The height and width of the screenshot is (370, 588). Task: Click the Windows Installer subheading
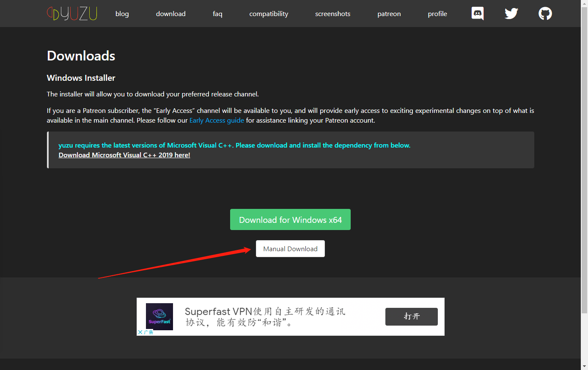(81, 78)
